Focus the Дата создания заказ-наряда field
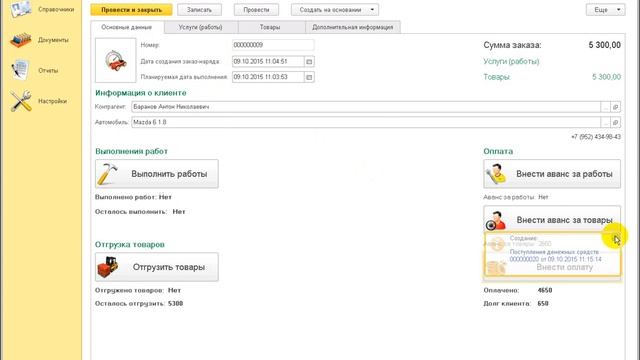 point(268,62)
